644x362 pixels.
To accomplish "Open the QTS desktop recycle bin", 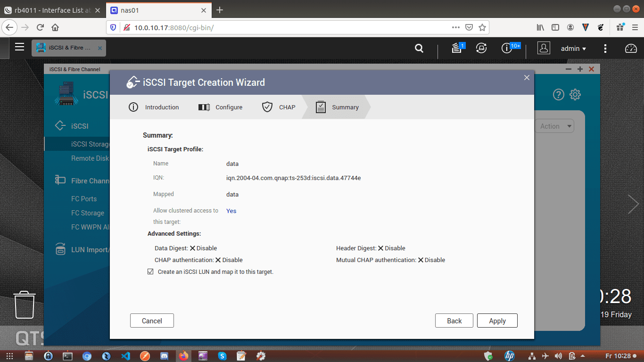I will 24,304.
